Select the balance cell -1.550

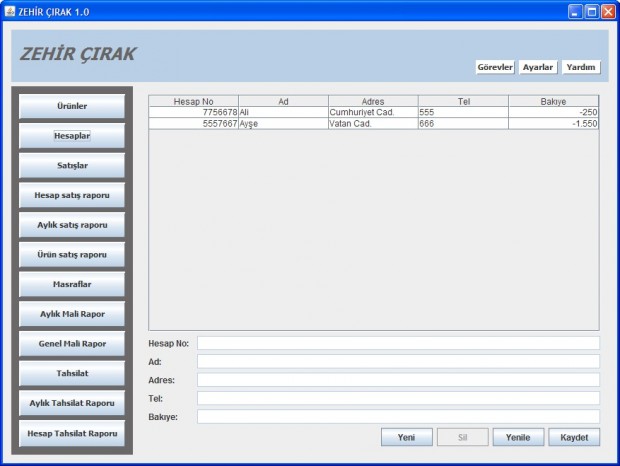pos(554,124)
